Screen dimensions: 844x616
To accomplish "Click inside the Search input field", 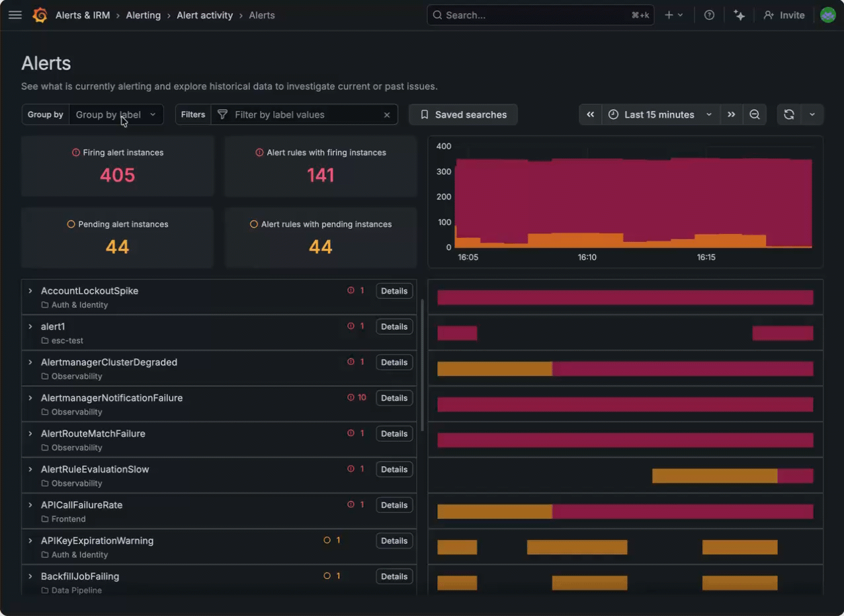I will click(x=536, y=15).
